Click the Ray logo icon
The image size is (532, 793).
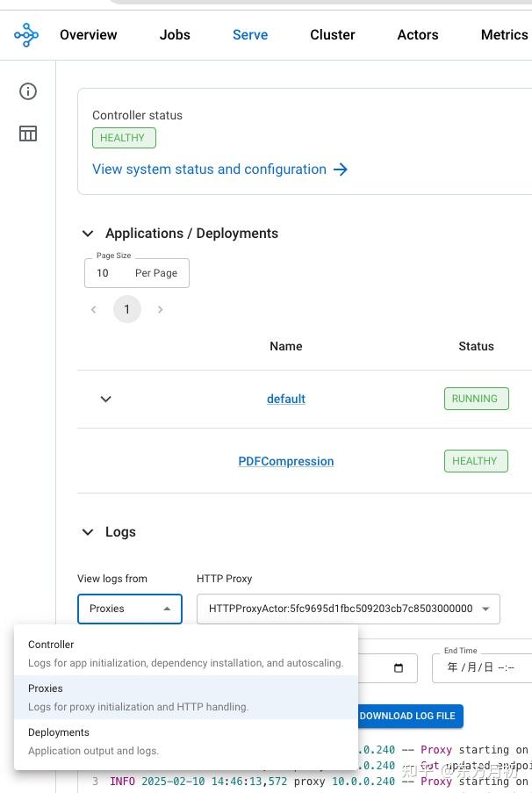click(26, 34)
